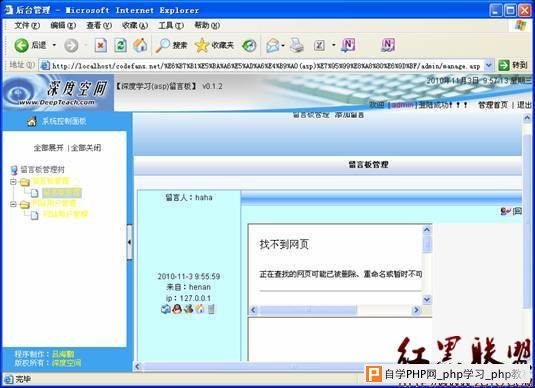This screenshot has height=388, width=535.
Task: Collapse the first yellow folder tree node
Action: pyautogui.click(x=13, y=182)
